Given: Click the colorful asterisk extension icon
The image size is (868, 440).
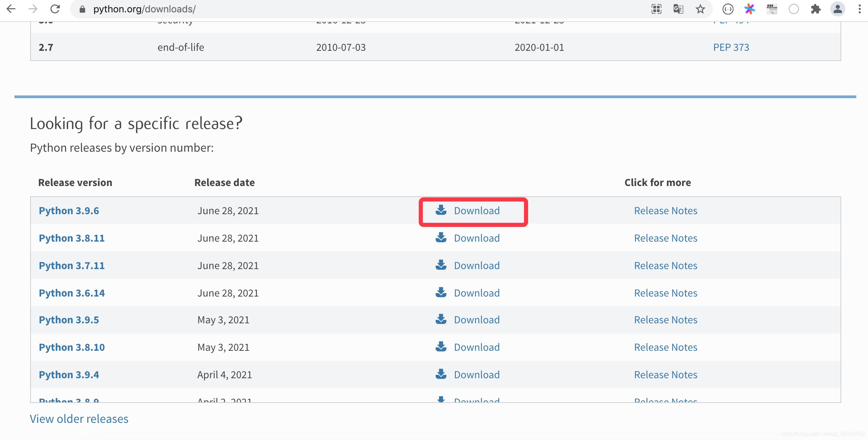Looking at the screenshot, I should (x=750, y=9).
